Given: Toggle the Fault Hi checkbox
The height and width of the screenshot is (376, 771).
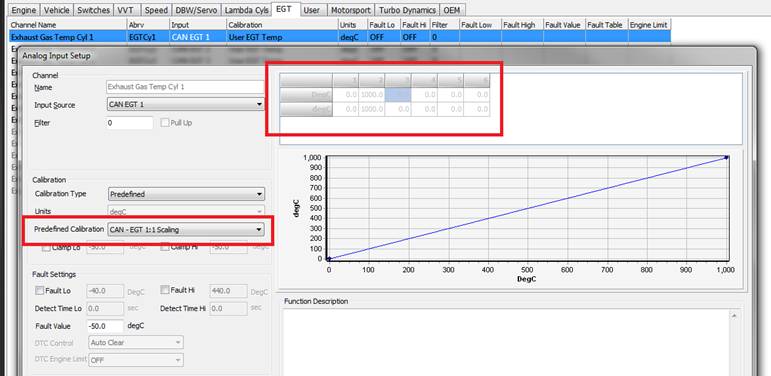Looking at the screenshot, I should point(165,290).
